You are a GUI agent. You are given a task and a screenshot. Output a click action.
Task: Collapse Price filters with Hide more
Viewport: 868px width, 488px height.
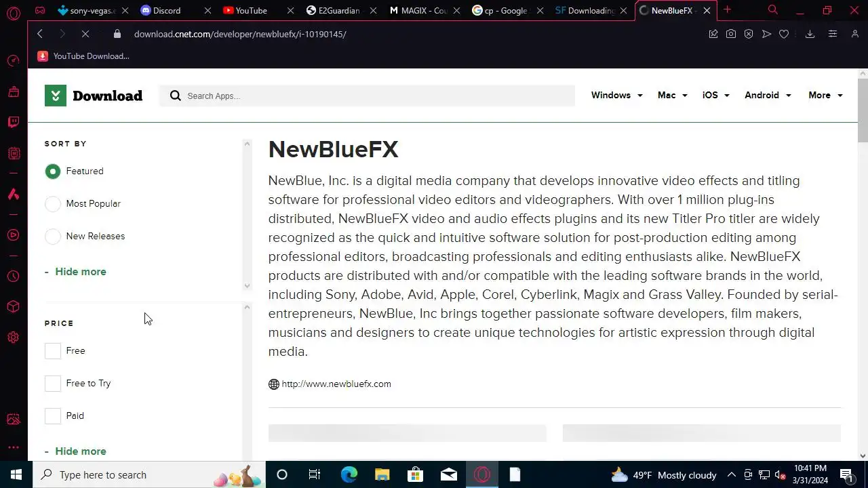[75, 451]
